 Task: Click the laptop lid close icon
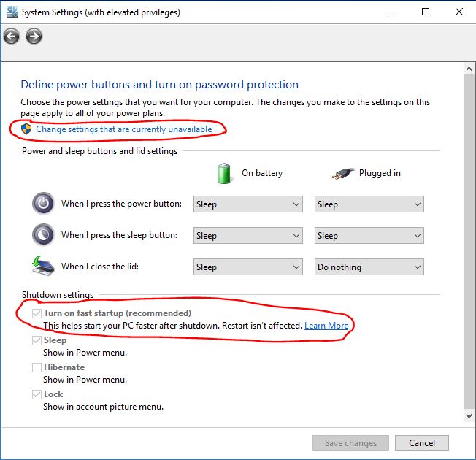click(43, 266)
